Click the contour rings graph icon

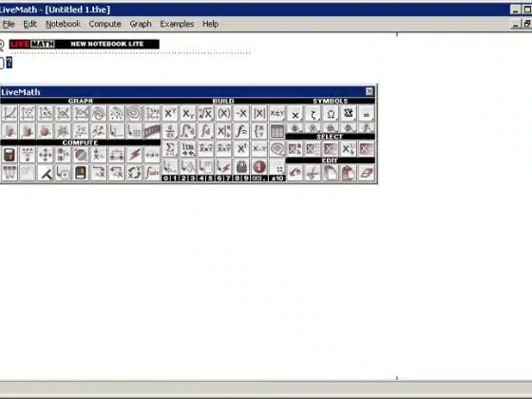(x=134, y=113)
